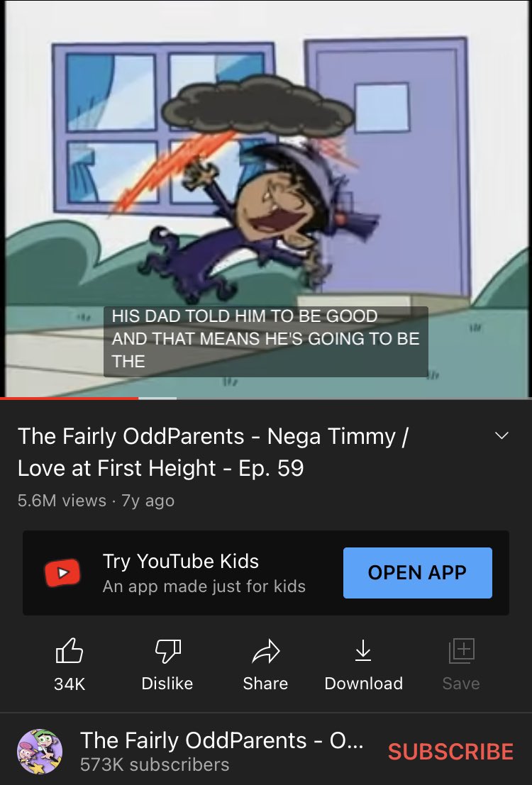Screen dimensions: 532x785
Task: Tap the video frame to show controls
Action: point(266,199)
